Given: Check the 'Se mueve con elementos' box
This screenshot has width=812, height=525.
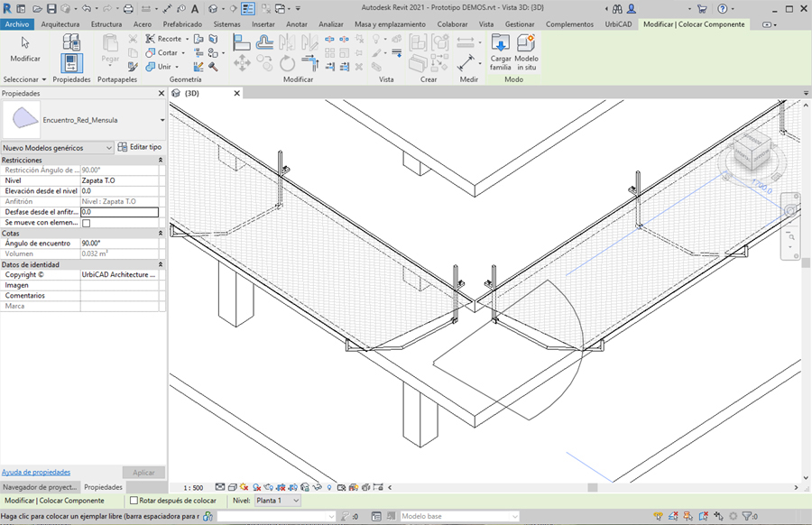Looking at the screenshot, I should pyautogui.click(x=87, y=223).
